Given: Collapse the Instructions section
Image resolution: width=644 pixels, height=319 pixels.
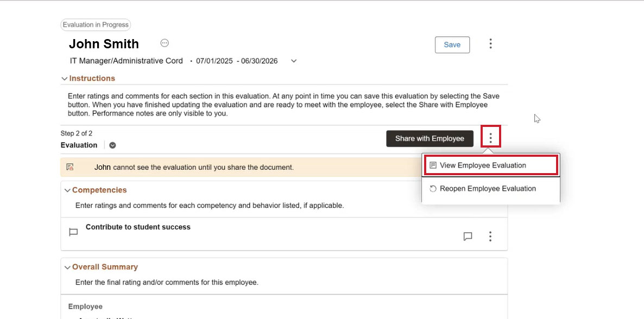Looking at the screenshot, I should click(x=64, y=78).
